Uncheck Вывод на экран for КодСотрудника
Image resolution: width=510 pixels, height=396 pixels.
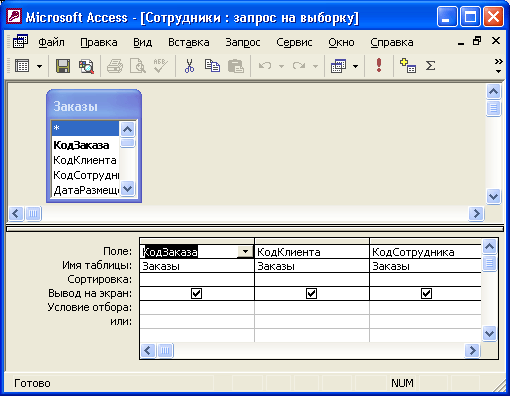tap(426, 293)
